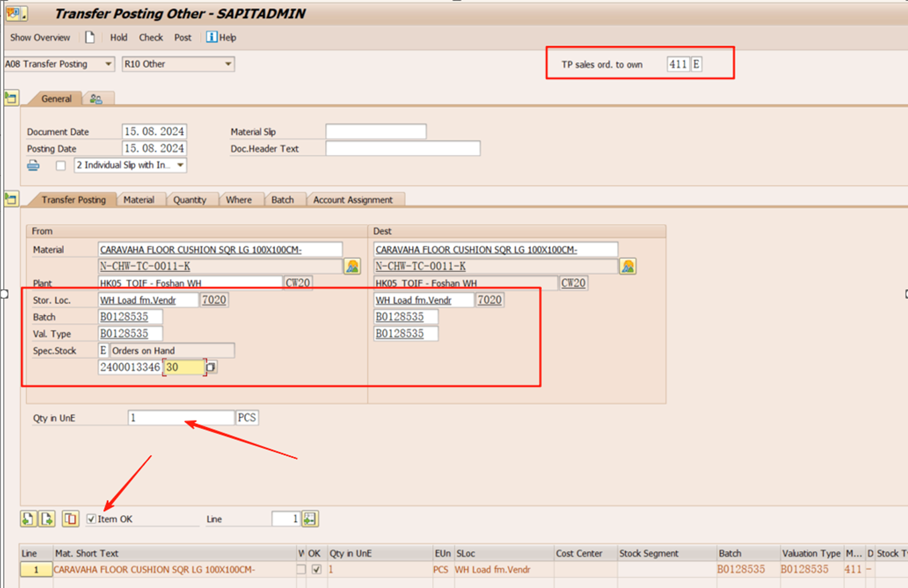The image size is (908, 588).
Task: Toggle OK checkbox in table line 1
Action: click(316, 569)
